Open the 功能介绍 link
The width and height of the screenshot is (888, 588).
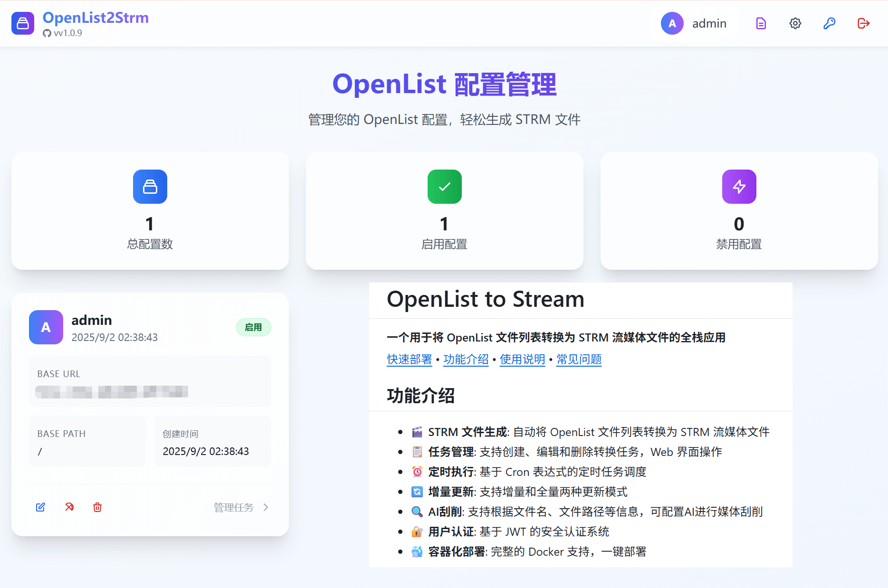pyautogui.click(x=466, y=360)
